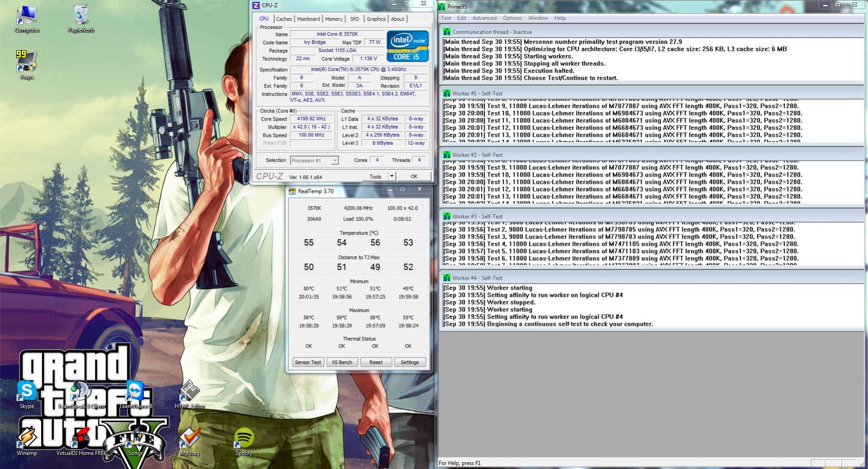The image size is (868, 469).
Task: Click the Worker #1 Self-Test window icon
Action: tap(447, 93)
